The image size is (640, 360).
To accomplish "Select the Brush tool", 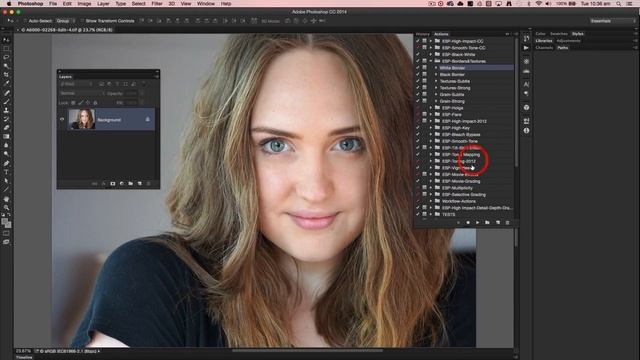I will click(6, 101).
